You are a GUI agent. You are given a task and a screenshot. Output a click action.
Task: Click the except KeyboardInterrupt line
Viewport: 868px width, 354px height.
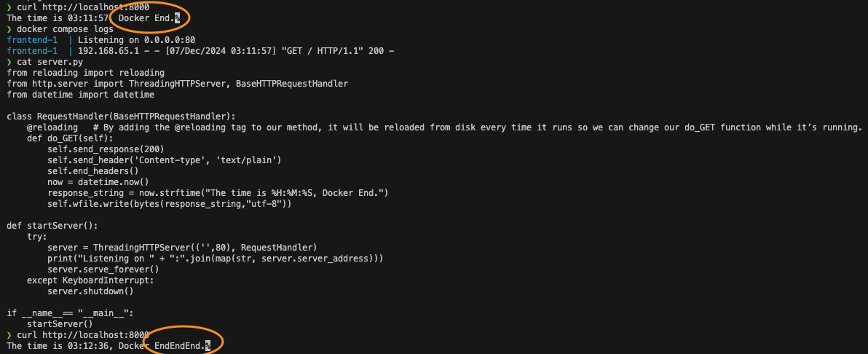coord(90,280)
